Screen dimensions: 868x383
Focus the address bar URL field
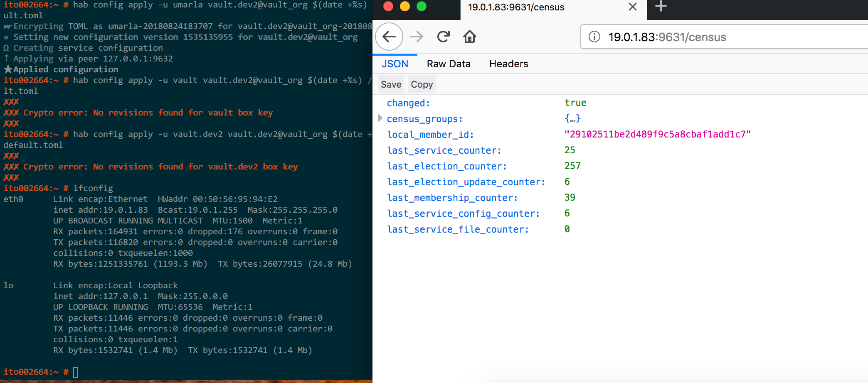pyautogui.click(x=724, y=37)
